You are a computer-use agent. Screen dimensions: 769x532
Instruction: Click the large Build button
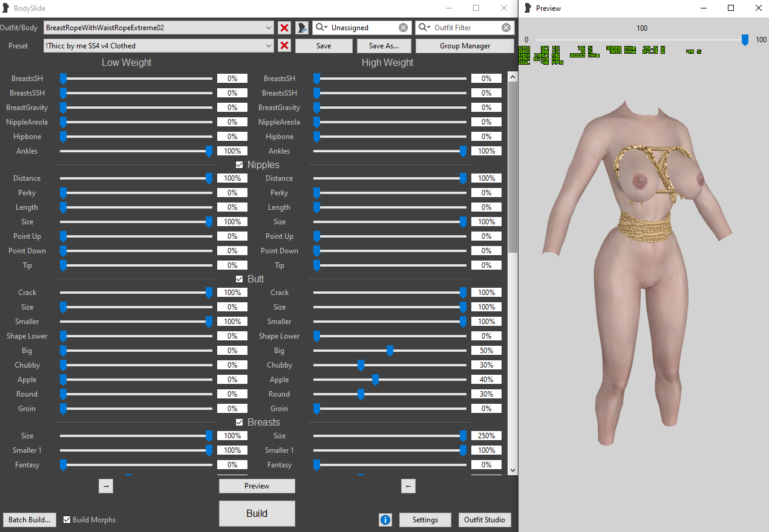(257, 513)
